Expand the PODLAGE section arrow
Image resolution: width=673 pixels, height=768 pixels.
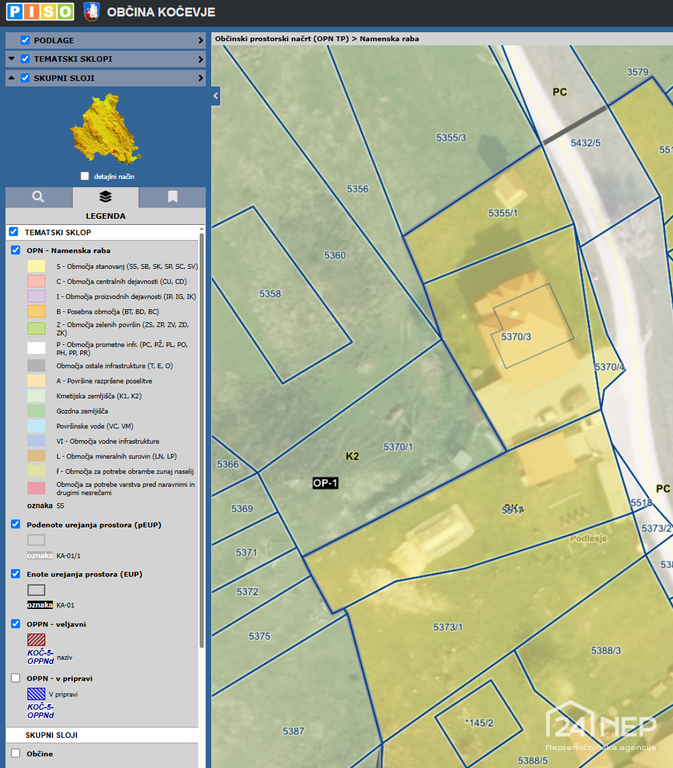pos(201,40)
